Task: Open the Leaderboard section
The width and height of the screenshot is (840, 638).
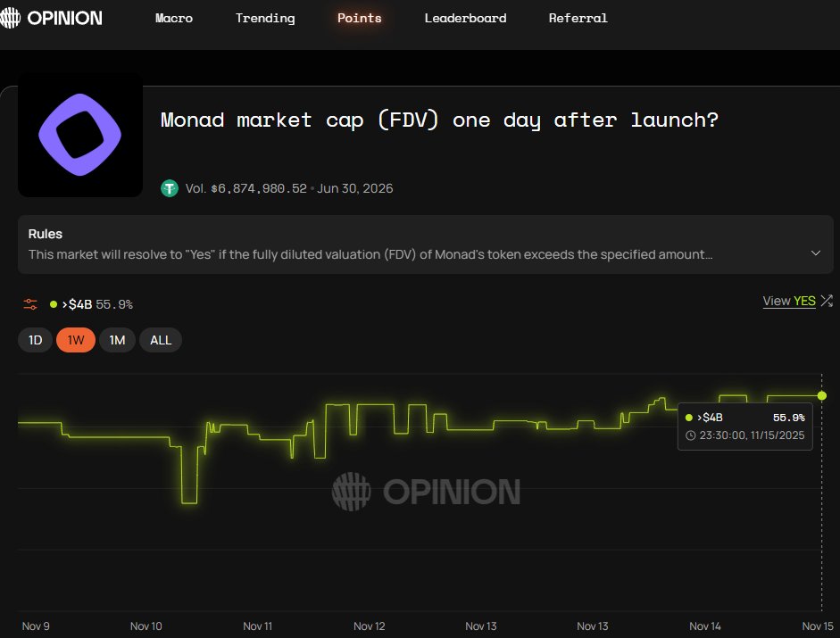Action: pos(465,18)
